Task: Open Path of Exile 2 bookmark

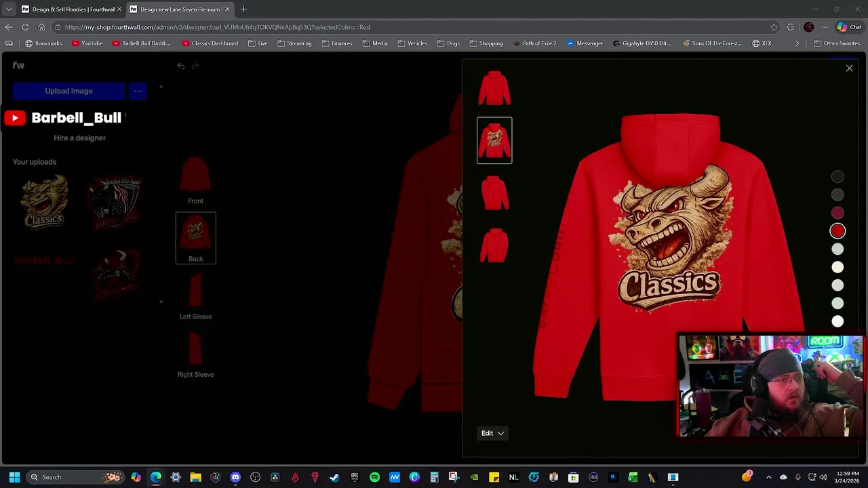Action: coord(534,43)
